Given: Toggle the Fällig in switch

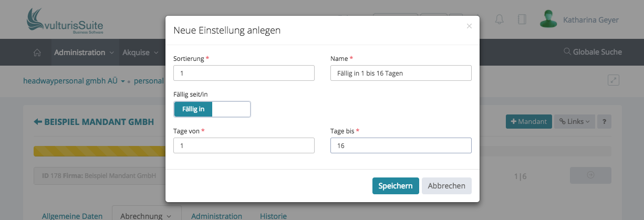Looking at the screenshot, I should pos(212,109).
